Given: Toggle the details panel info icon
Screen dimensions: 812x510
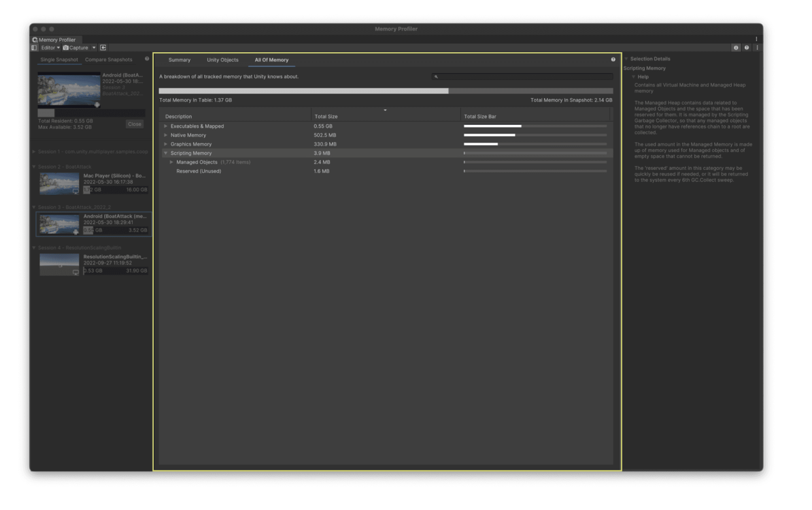Looking at the screenshot, I should [736, 47].
